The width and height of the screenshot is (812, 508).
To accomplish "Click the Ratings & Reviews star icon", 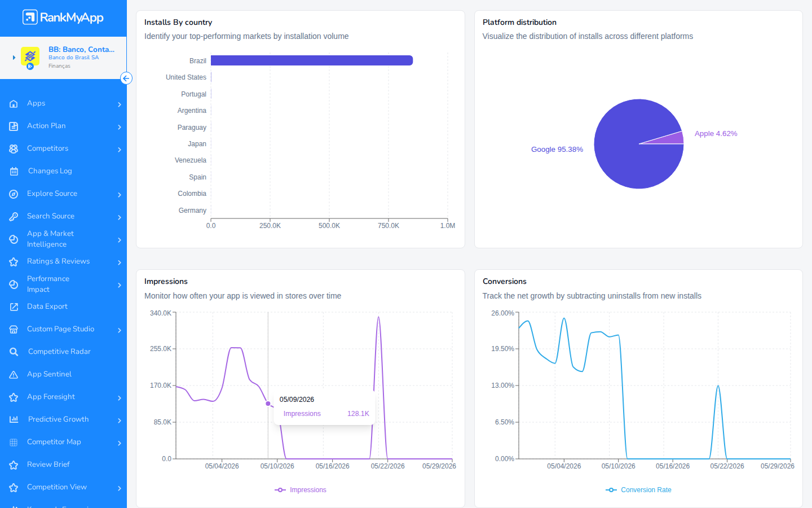I will pos(14,262).
